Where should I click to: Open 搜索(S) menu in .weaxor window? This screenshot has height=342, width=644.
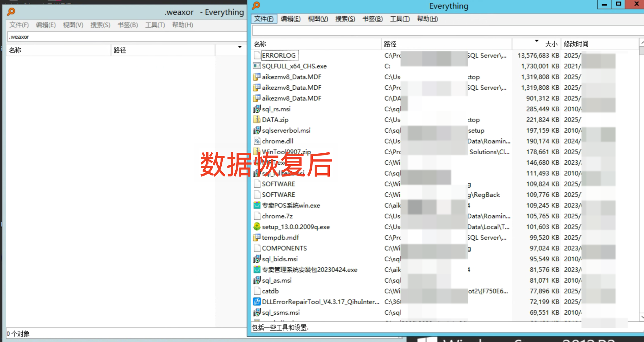pyautogui.click(x=100, y=25)
